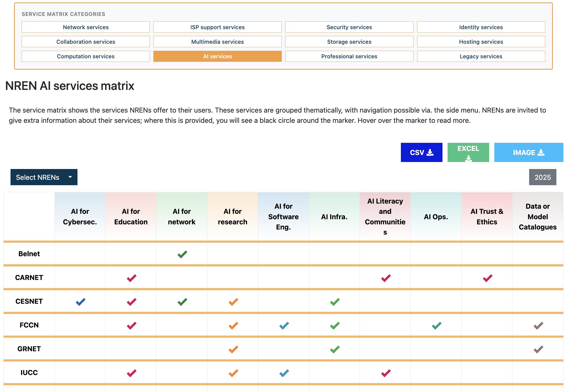Open the Select NRENs dropdown
568x392 pixels.
point(38,177)
